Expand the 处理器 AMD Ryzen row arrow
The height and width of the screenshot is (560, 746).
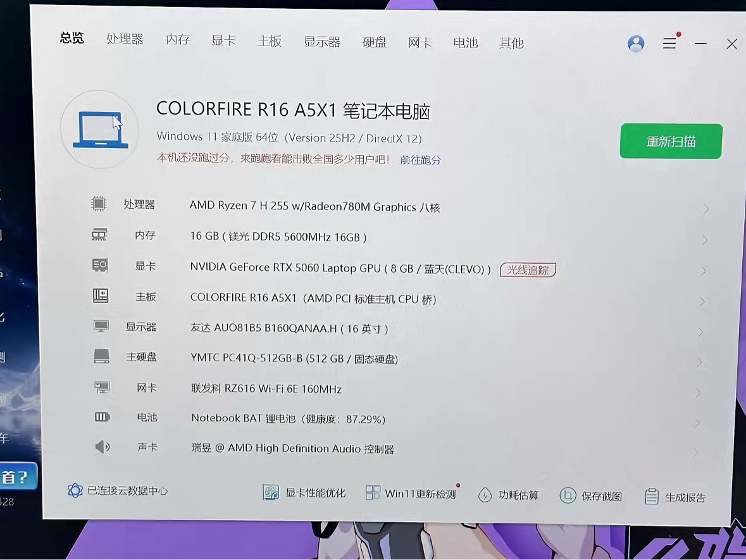click(x=706, y=209)
